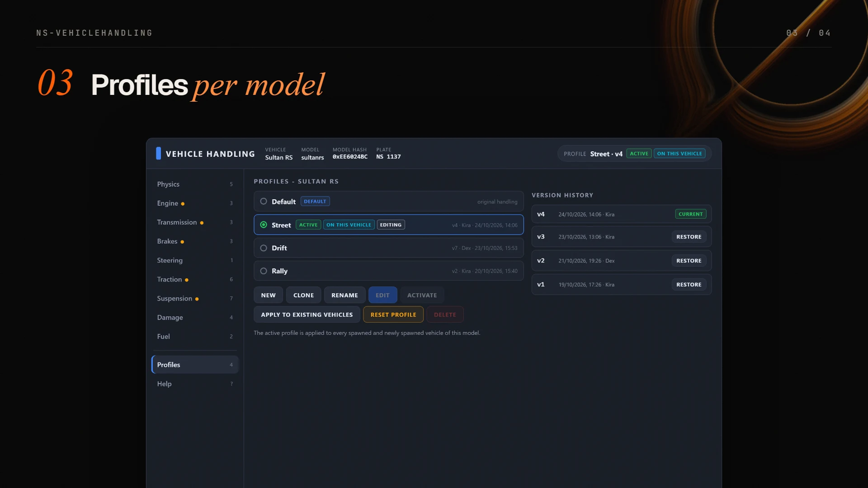The height and width of the screenshot is (488, 868).
Task: Click the ACTIVE badge in the Street row
Action: coord(308,225)
